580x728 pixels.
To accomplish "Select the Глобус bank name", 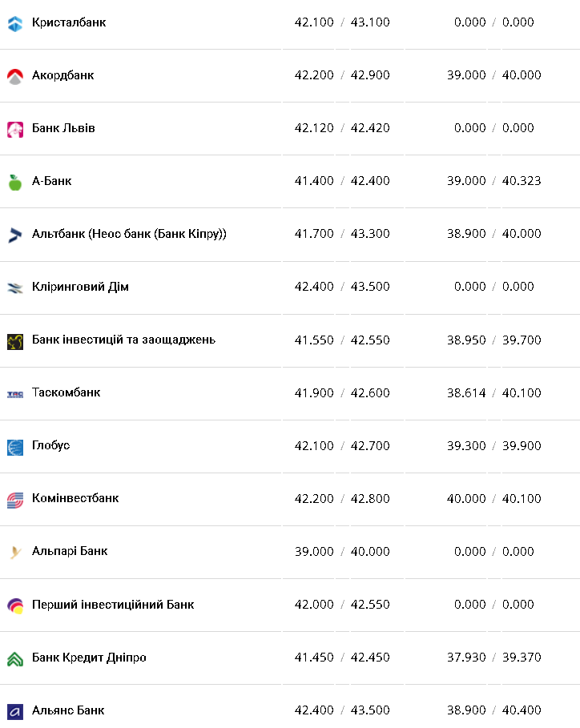I will point(50,445).
